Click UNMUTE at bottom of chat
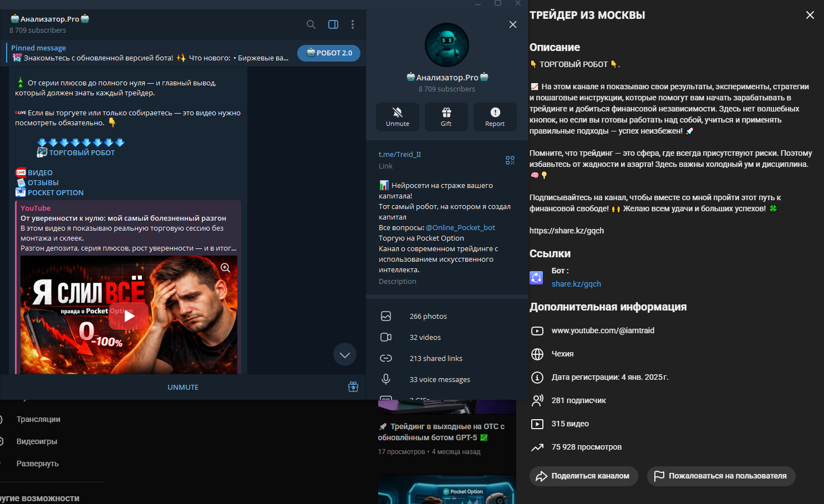Screen dimensions: 824x504 click(x=183, y=387)
